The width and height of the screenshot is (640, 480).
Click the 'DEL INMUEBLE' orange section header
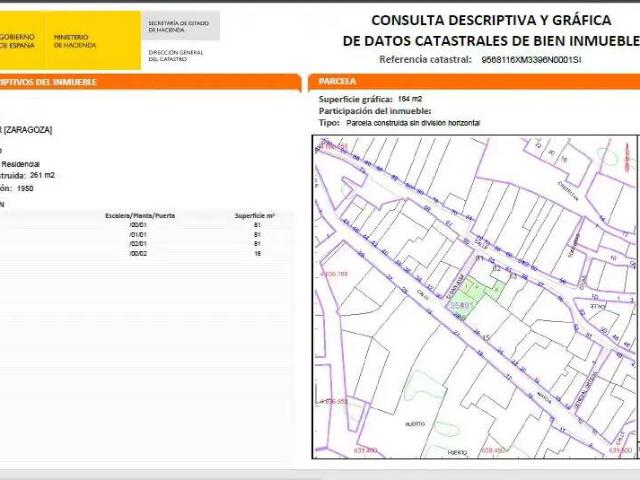(150, 82)
